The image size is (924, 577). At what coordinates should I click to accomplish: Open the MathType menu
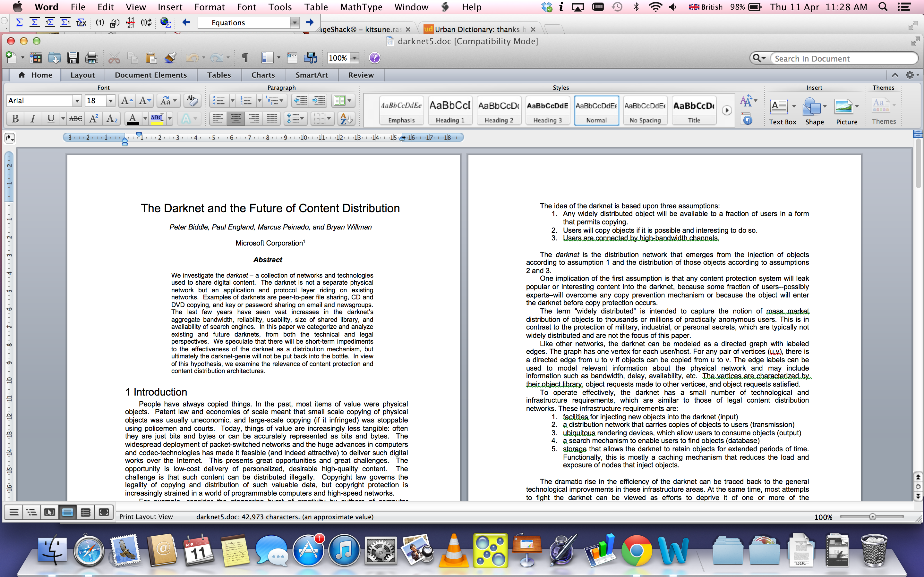[361, 7]
